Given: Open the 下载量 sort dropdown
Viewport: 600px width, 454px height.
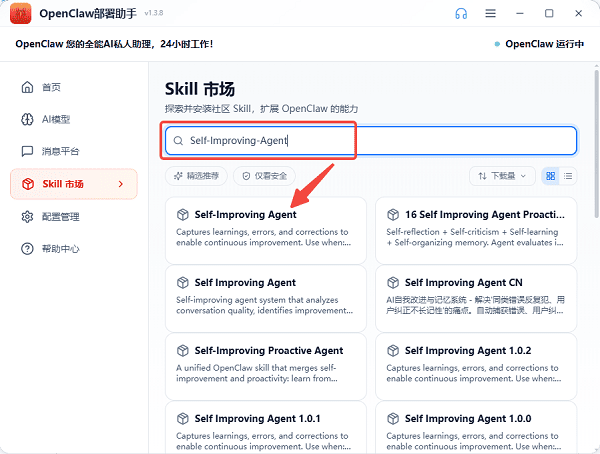Looking at the screenshot, I should click(x=502, y=176).
